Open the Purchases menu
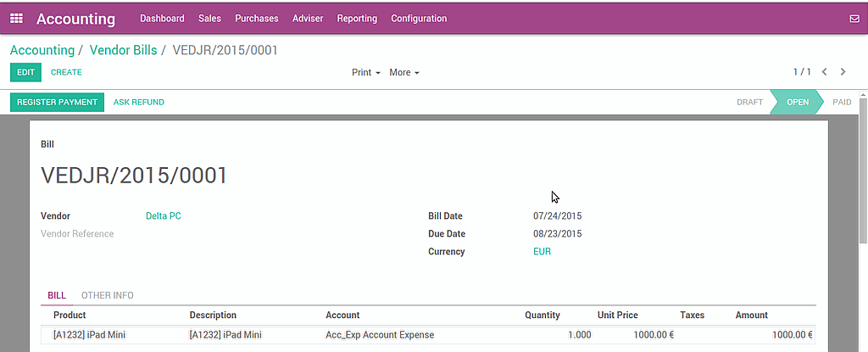 [x=256, y=18]
